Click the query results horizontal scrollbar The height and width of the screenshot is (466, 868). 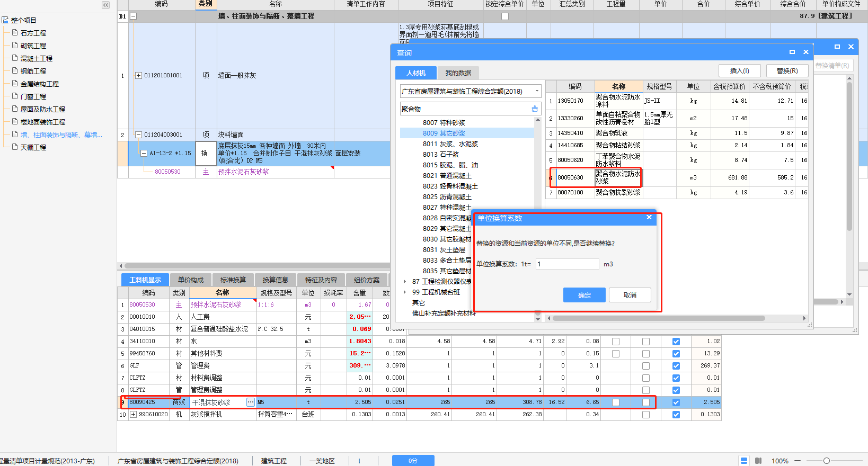tap(659, 318)
